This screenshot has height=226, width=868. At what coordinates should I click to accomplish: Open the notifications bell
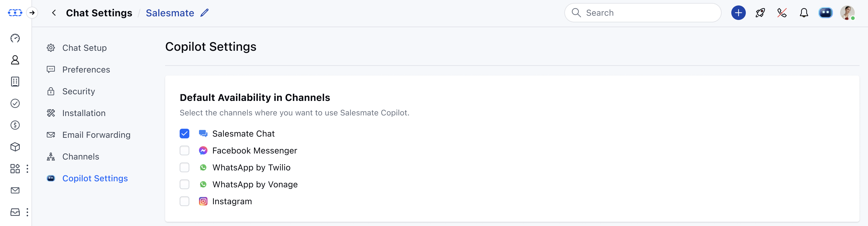[x=804, y=13]
